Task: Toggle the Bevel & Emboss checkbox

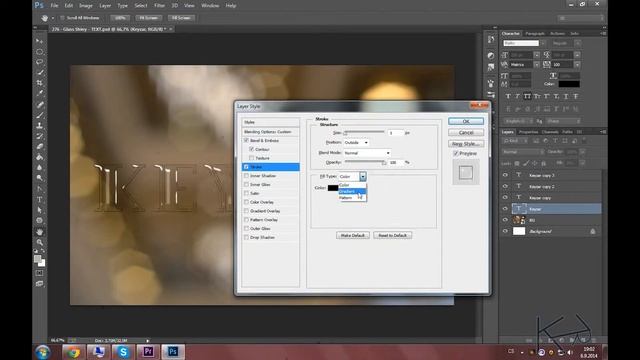Action: point(246,140)
